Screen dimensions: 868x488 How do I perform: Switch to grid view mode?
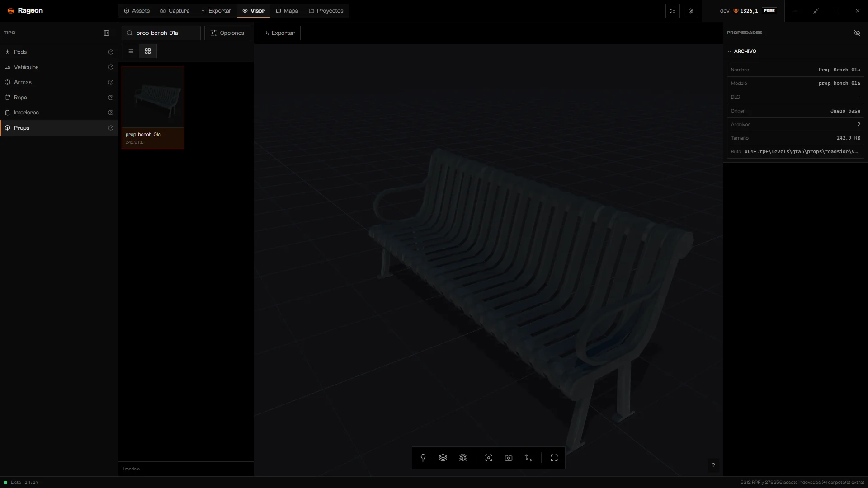click(148, 51)
